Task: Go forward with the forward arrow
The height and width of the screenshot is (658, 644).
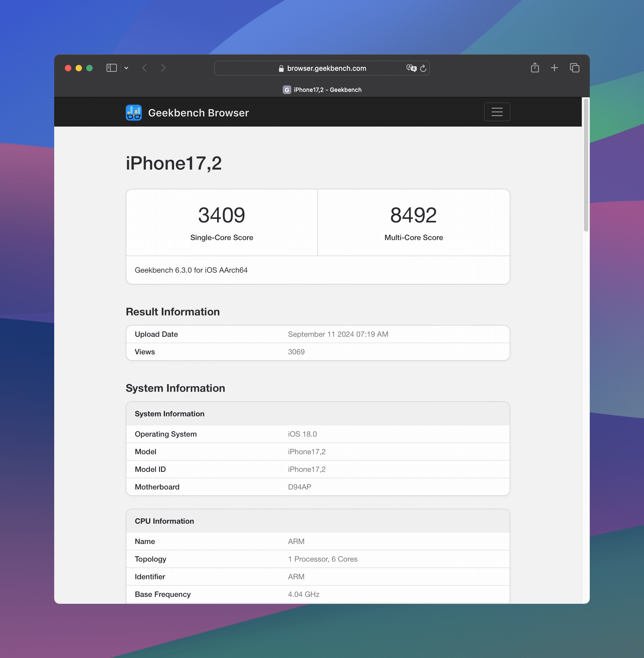Action: coord(163,68)
